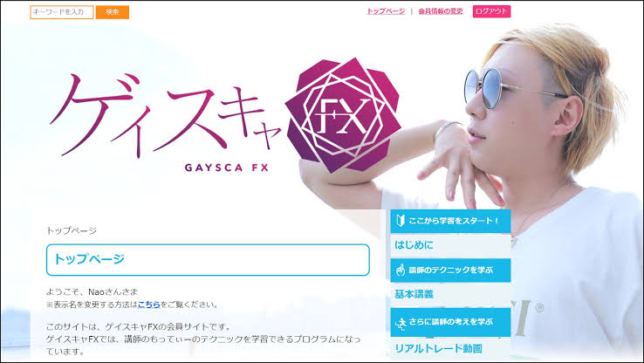644x363 pixels.
Task: Click pointing hand icon beside 講師のテクニックを学ぶ
Action: (x=400, y=270)
